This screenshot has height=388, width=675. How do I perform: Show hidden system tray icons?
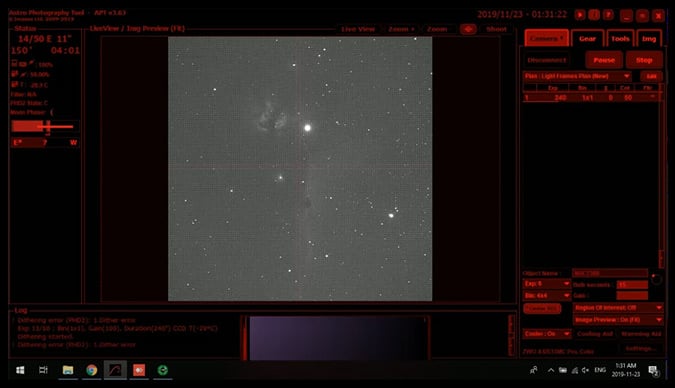551,370
